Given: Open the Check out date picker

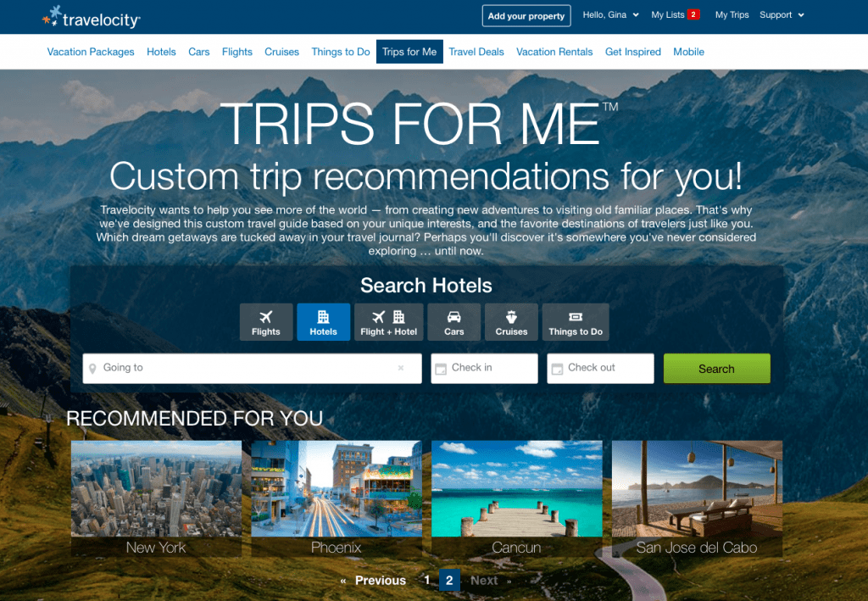Looking at the screenshot, I should click(601, 369).
